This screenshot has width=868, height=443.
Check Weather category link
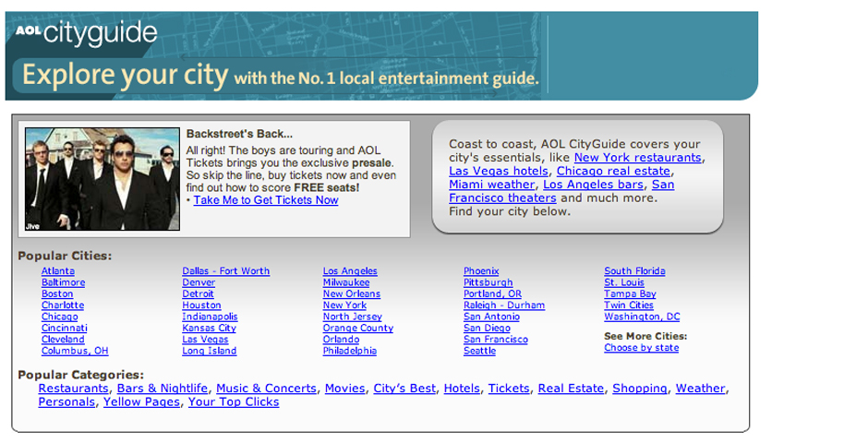coord(700,389)
